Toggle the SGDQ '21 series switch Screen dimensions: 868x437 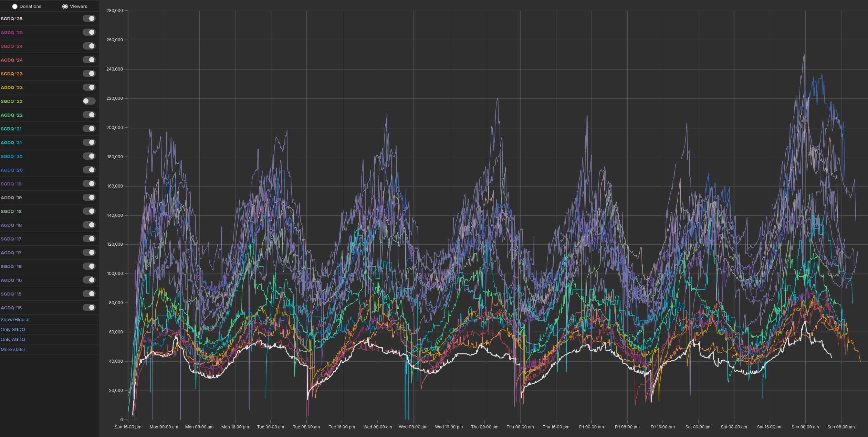pyautogui.click(x=89, y=129)
